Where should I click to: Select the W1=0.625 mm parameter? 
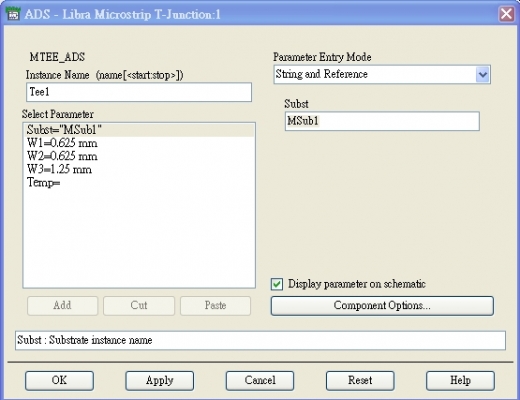138,143
